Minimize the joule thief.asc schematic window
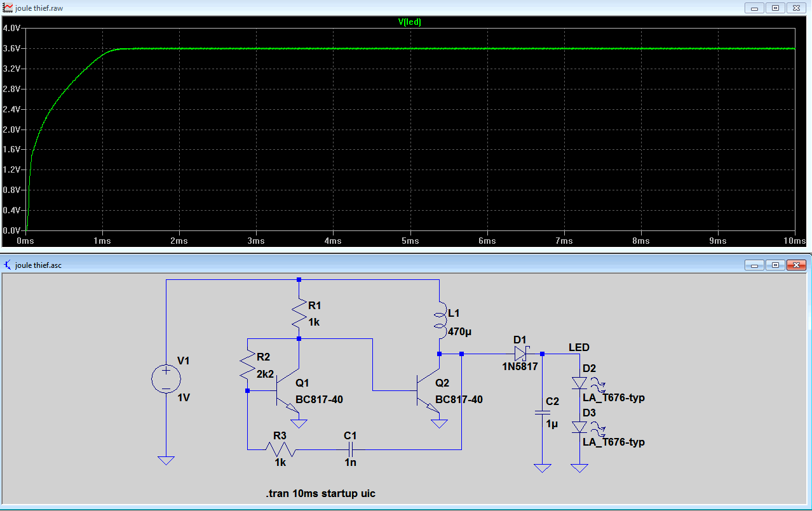Image resolution: width=812 pixels, height=511 pixels. 755,265
